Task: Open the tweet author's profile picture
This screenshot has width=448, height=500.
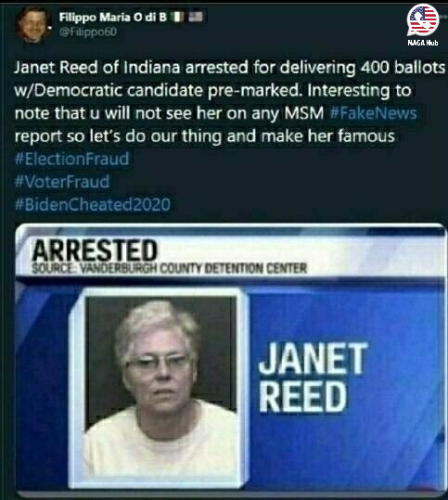Action: 34,24
